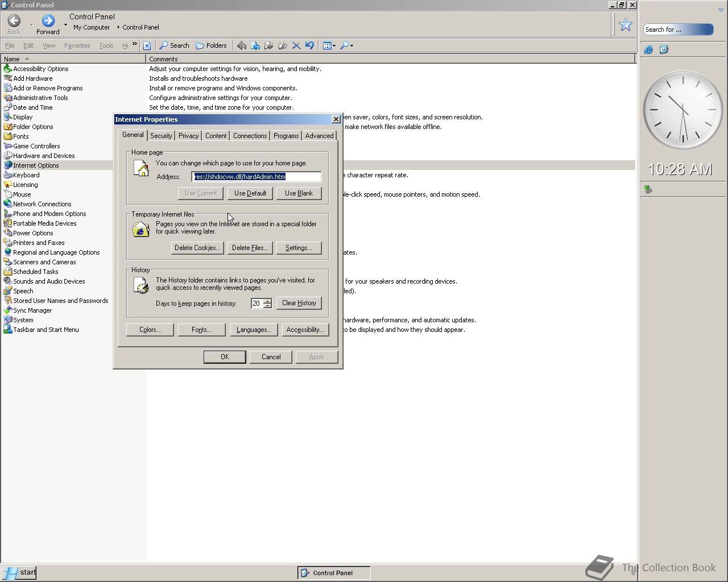This screenshot has width=728, height=582.
Task: Click the Display icon in the list
Action: 8,117
